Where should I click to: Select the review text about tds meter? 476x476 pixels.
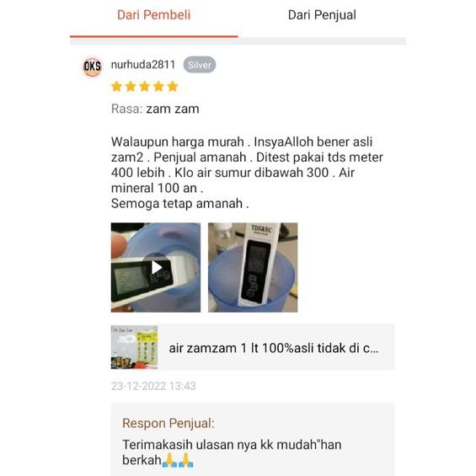pos(247,173)
